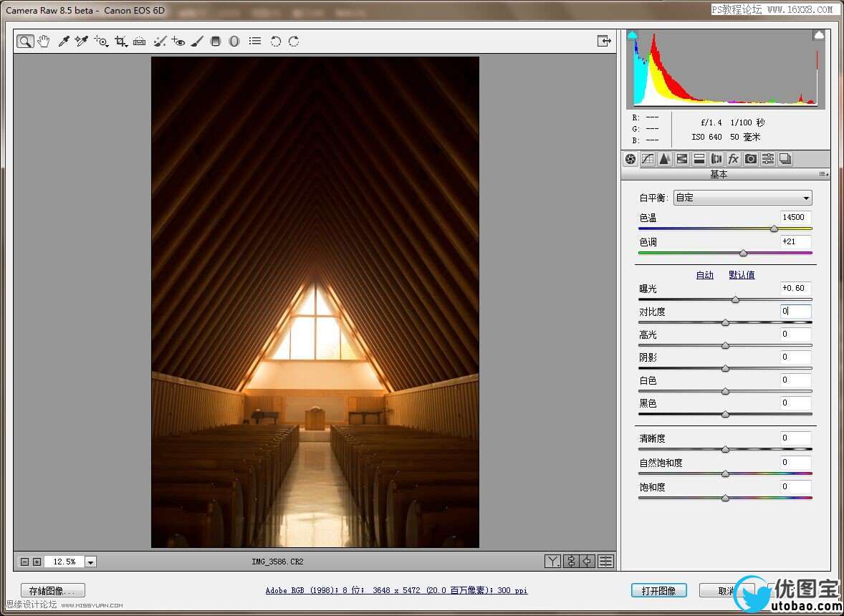Image resolution: width=844 pixels, height=616 pixels.
Task: Select the Targeted Adjustment tool
Action: pos(101,42)
